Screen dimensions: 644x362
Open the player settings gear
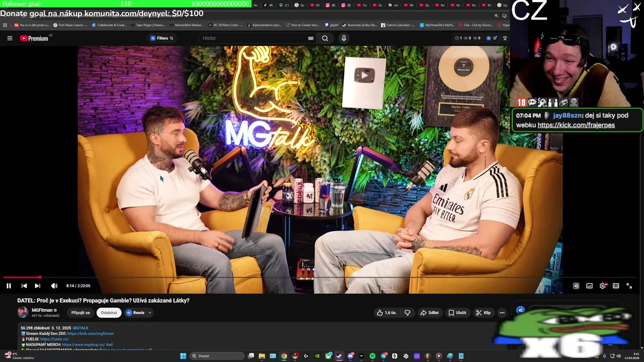coord(603,286)
